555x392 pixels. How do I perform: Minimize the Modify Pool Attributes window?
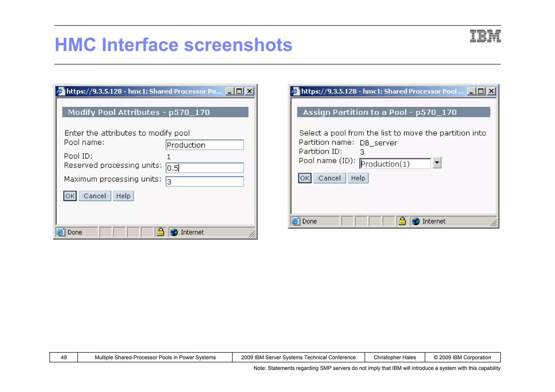click(230, 91)
